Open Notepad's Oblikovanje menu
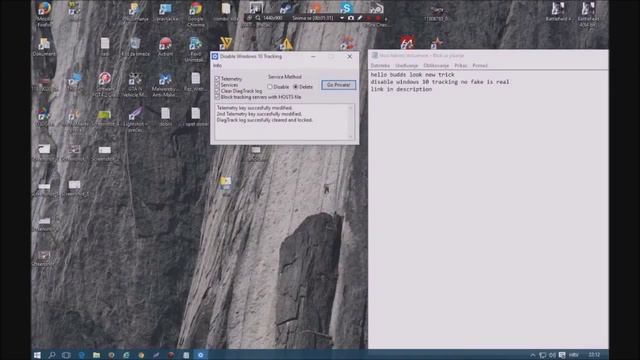640x360 pixels. coord(436,65)
